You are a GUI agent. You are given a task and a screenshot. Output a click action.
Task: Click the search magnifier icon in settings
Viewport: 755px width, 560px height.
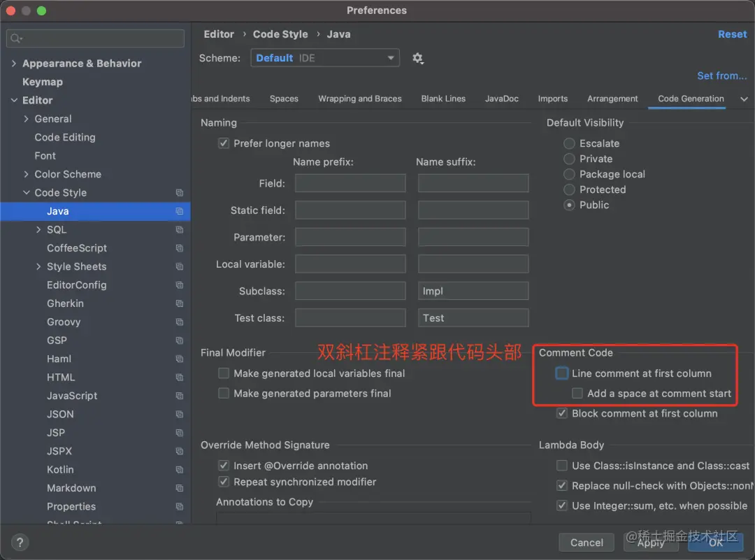(16, 38)
